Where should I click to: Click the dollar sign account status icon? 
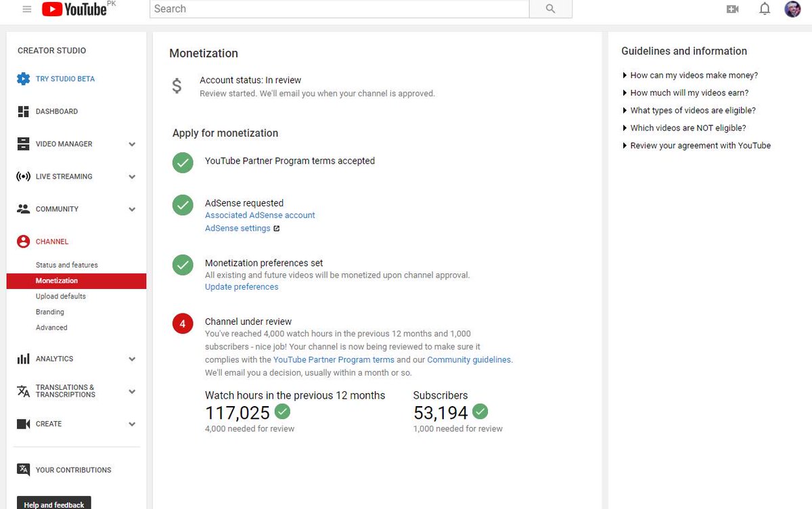coord(177,86)
